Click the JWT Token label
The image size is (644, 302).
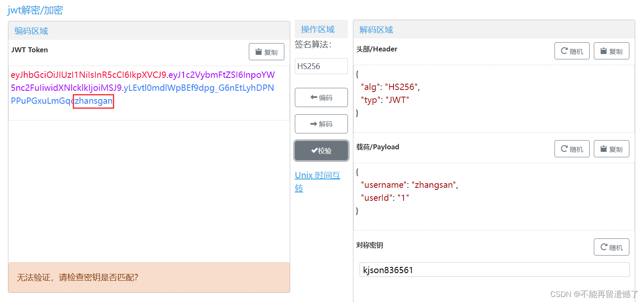click(30, 50)
